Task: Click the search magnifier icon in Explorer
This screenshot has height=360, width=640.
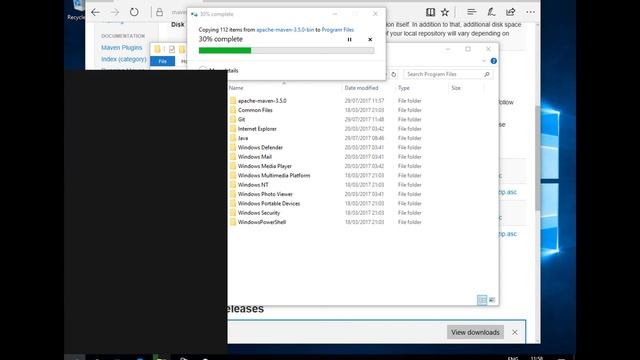Action: pyautogui.click(x=487, y=74)
